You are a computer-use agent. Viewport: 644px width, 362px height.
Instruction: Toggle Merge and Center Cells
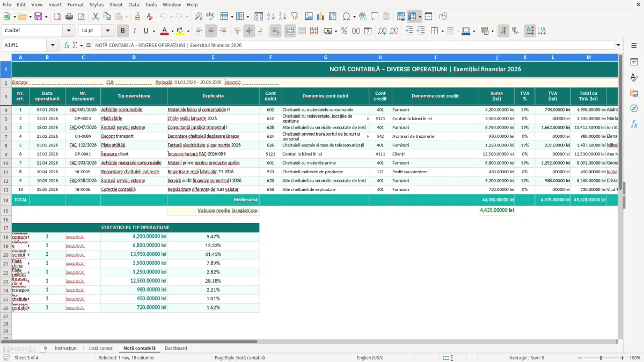290,31
